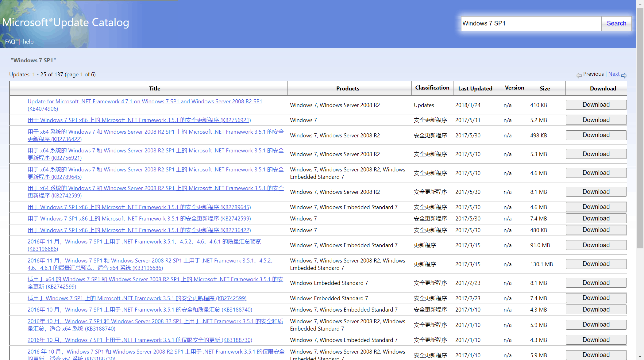The height and width of the screenshot is (360, 644).
Task: Download the 91.0 MB KB3196686 update
Action: (x=596, y=245)
